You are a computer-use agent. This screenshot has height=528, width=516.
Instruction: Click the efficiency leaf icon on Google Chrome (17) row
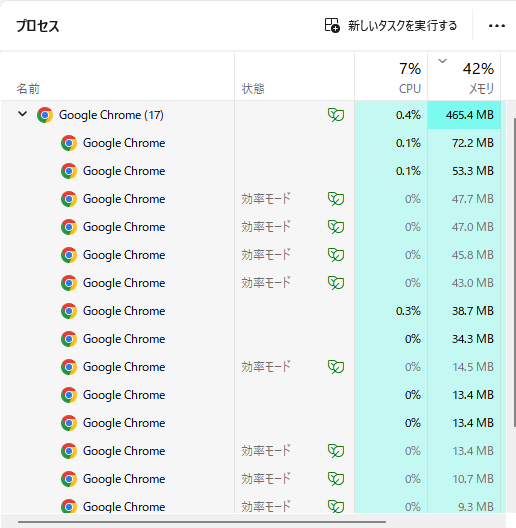336,115
